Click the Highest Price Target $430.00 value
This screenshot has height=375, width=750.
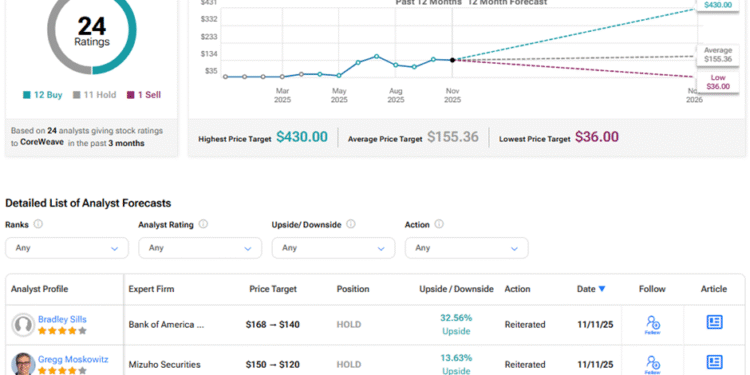(302, 137)
